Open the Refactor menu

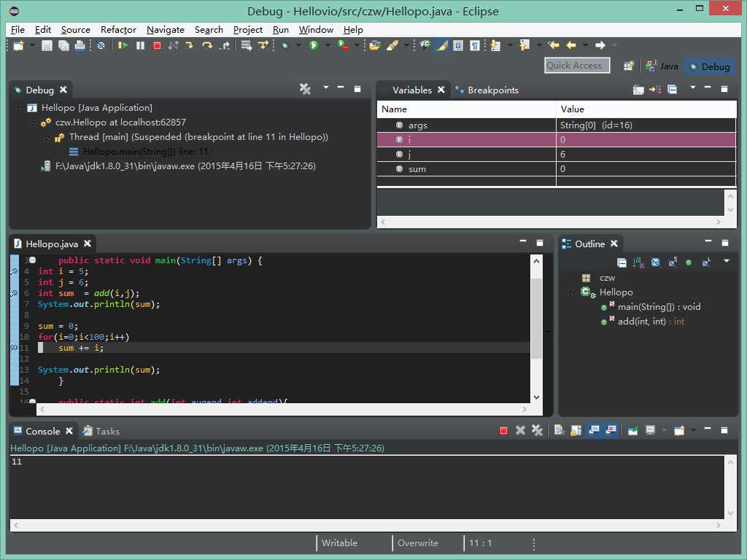tap(118, 29)
